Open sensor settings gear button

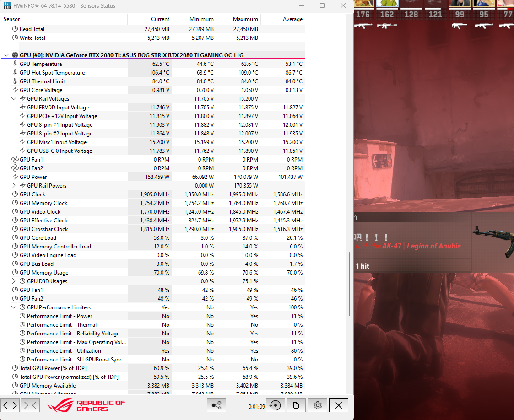click(317, 405)
